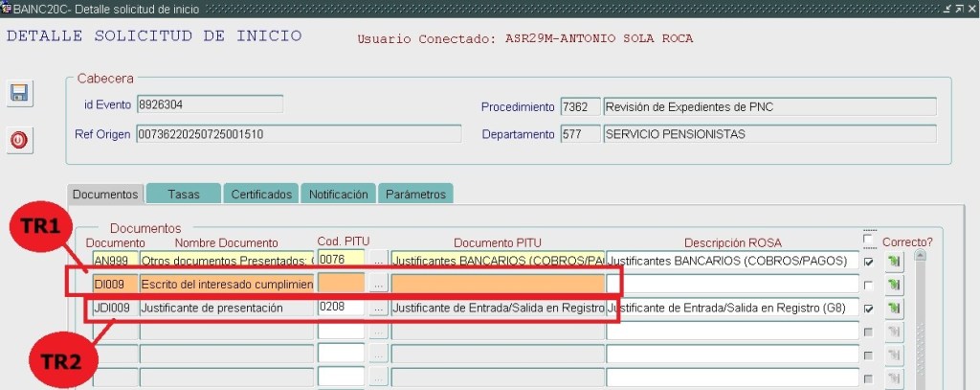Click green document icon in AN999 row
980x390 pixels.
click(x=894, y=261)
